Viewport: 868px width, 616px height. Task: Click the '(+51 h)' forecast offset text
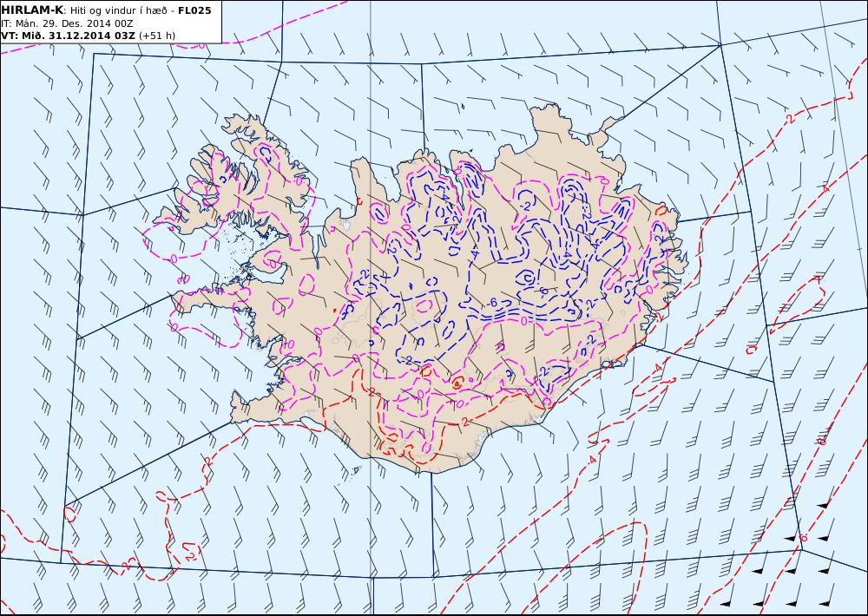tap(156, 36)
